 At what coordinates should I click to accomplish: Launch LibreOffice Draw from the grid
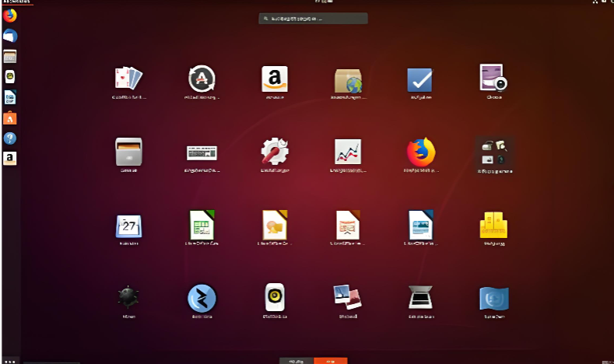click(x=275, y=225)
